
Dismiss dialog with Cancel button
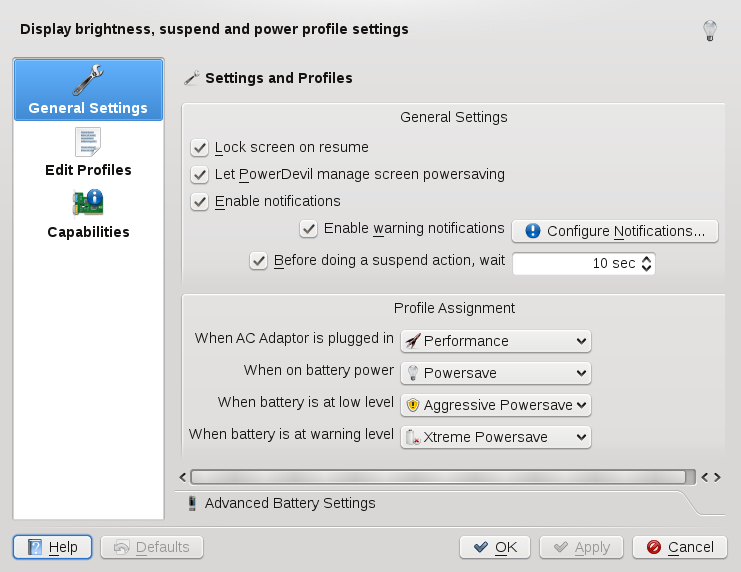pyautogui.click(x=680, y=547)
